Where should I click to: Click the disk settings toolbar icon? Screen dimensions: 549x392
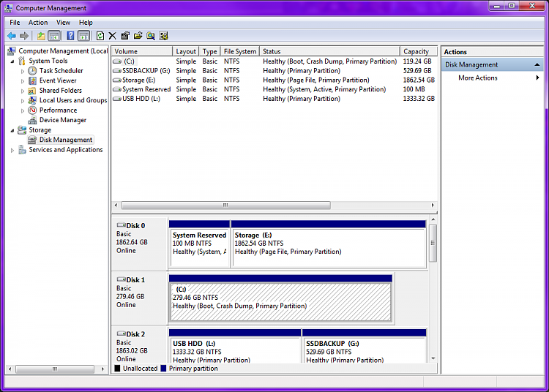pos(163,36)
